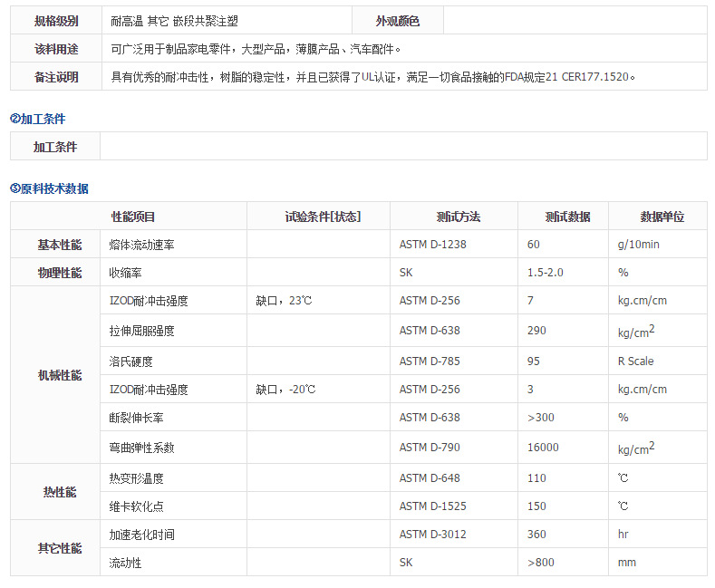Click the 缺口，-20℃ test condition cell
The width and height of the screenshot is (715, 588).
(318, 390)
